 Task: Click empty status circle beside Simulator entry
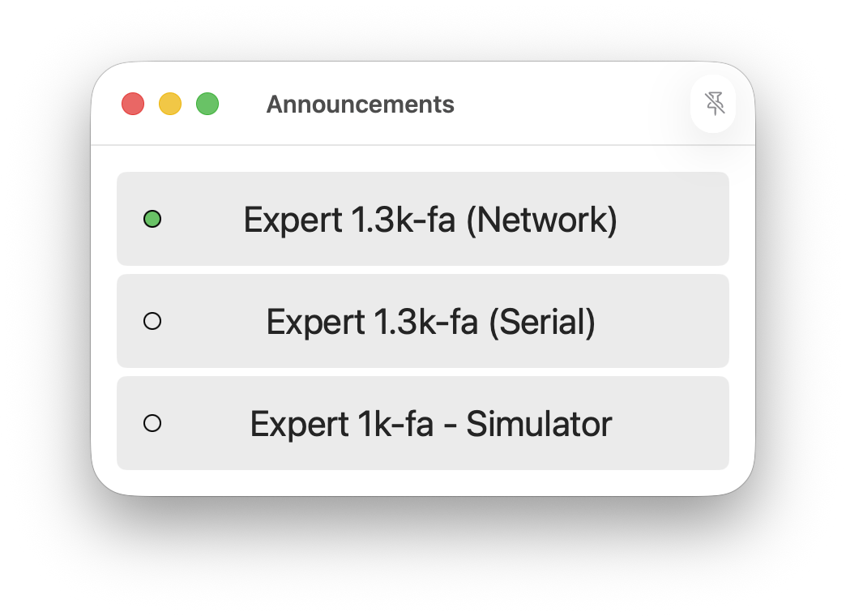point(152,423)
